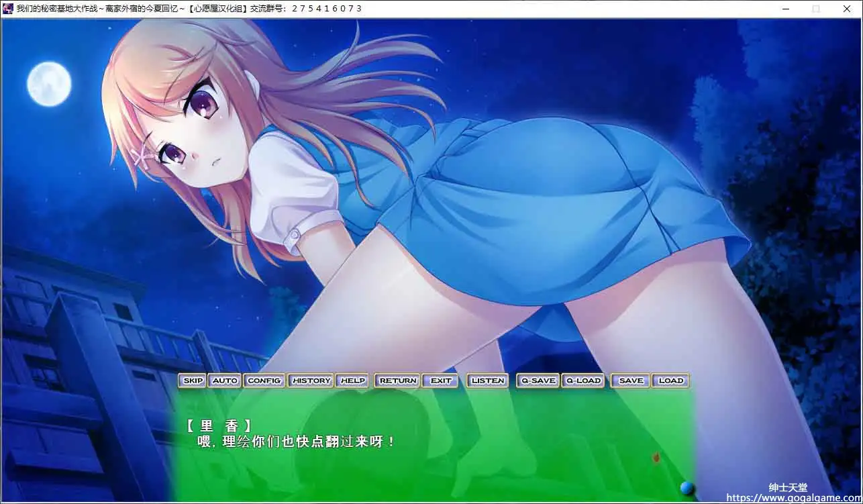The image size is (863, 504).
Task: Minimize the game window
Action: coord(785,9)
